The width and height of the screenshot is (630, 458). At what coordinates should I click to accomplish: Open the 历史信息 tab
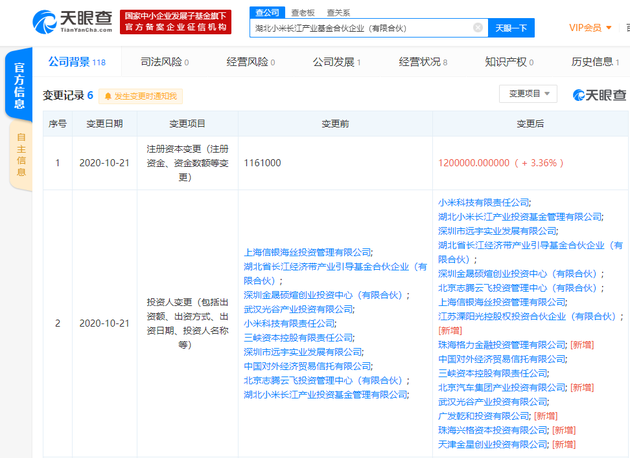click(595, 62)
